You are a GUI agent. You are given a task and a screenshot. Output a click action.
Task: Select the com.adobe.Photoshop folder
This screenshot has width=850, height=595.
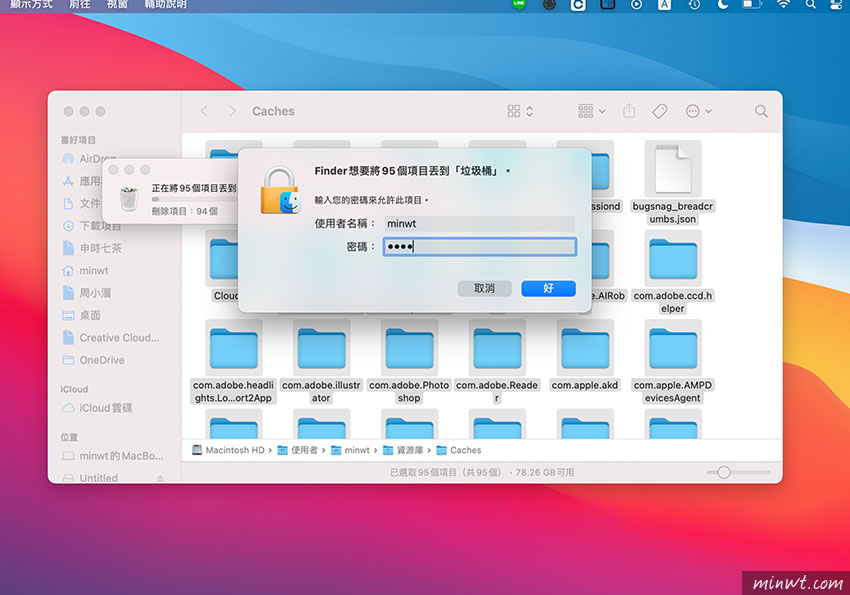409,348
